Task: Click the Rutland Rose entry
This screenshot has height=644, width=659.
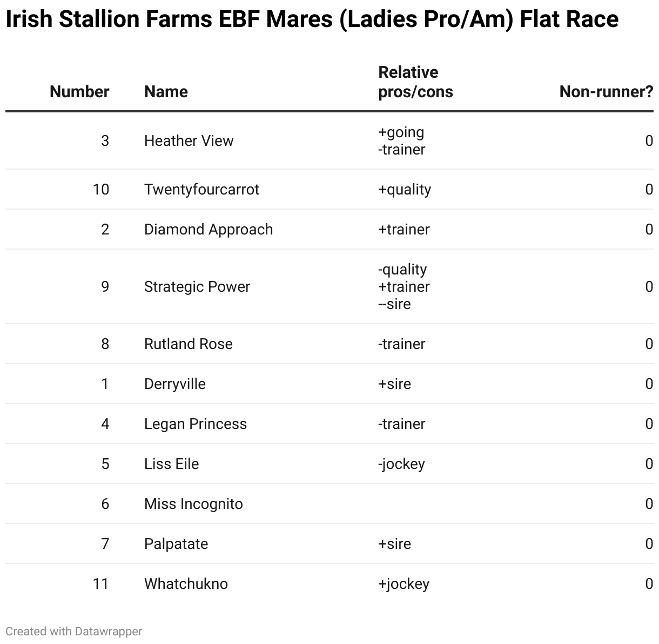Action: coord(188,344)
